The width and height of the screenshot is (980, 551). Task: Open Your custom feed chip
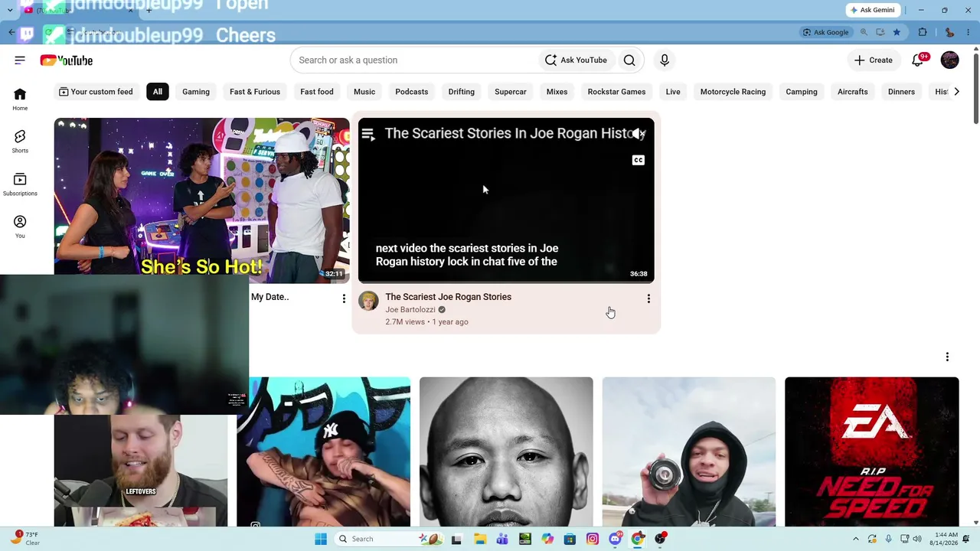coord(96,92)
